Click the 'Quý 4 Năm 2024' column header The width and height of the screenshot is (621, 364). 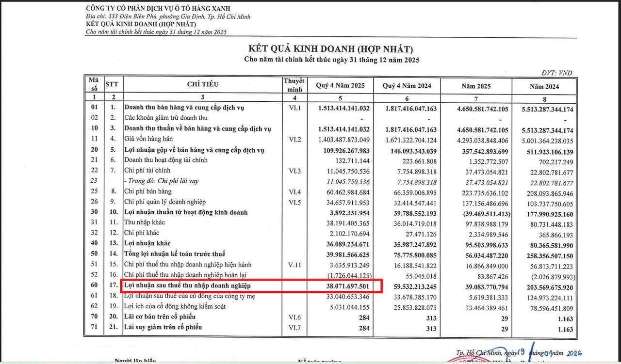click(407, 86)
